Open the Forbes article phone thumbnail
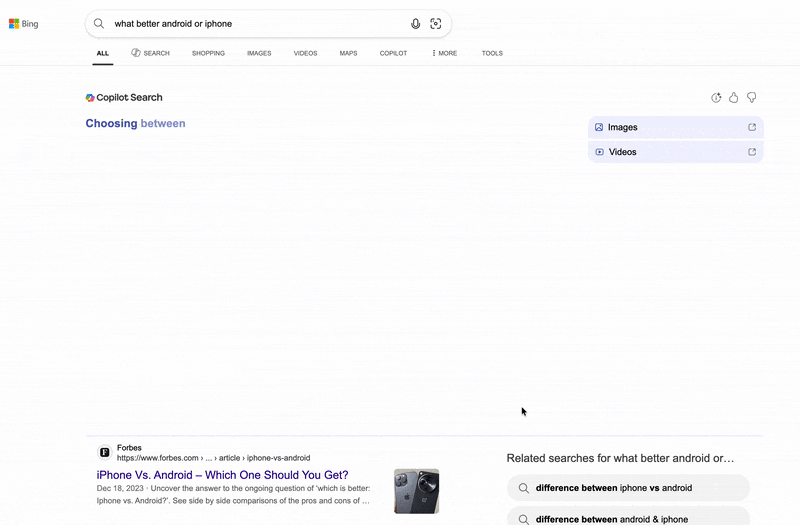 point(416,491)
